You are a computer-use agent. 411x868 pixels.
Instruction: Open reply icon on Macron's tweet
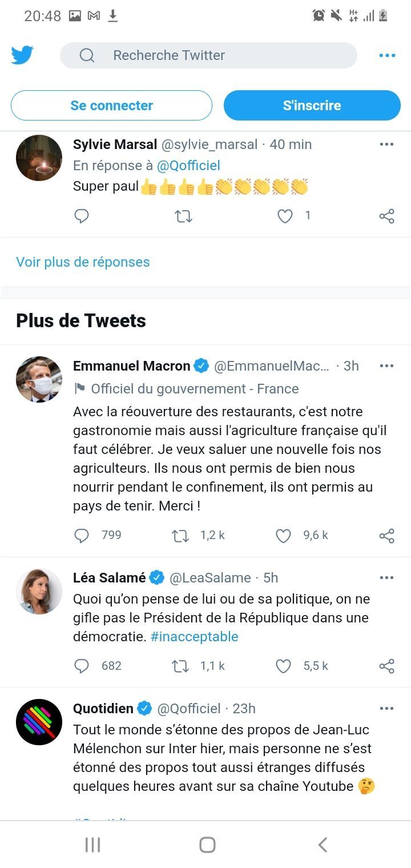82,536
